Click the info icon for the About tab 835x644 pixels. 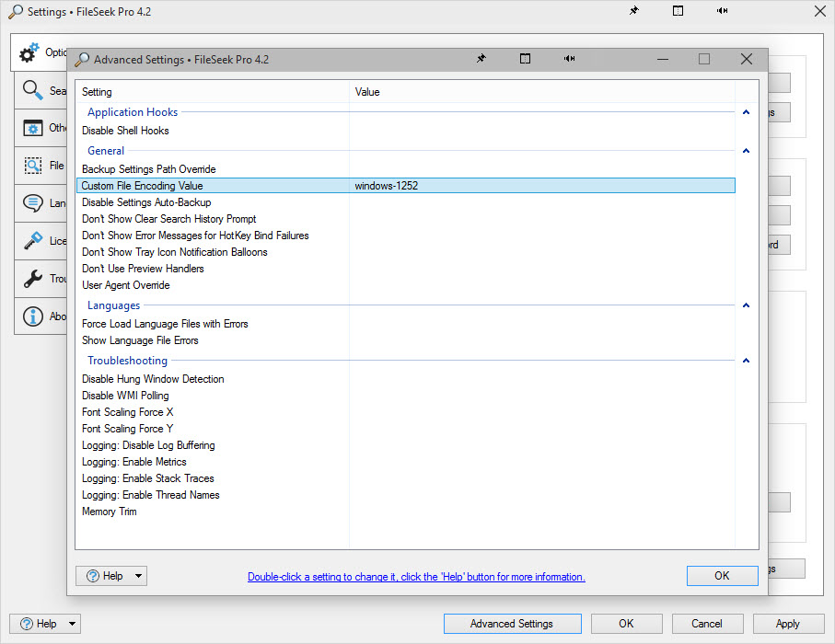pos(33,316)
